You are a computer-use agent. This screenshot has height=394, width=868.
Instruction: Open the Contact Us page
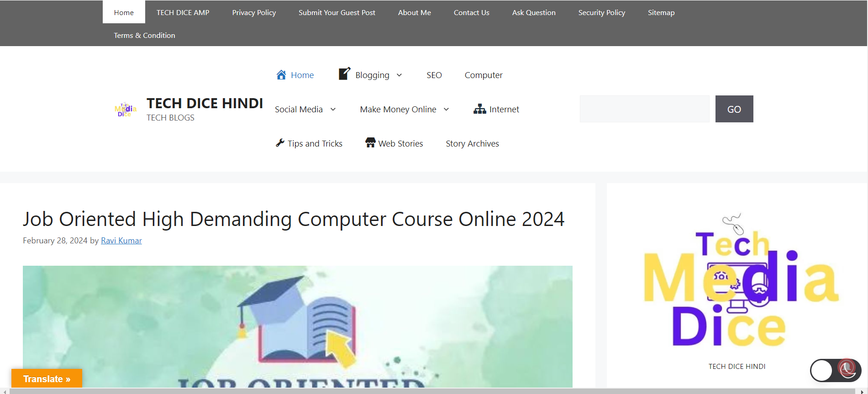click(x=471, y=12)
